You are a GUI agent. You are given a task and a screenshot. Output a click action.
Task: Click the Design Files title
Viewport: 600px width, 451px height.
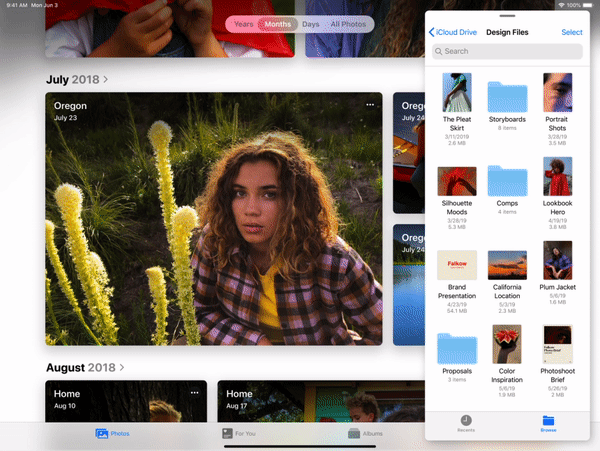[507, 32]
